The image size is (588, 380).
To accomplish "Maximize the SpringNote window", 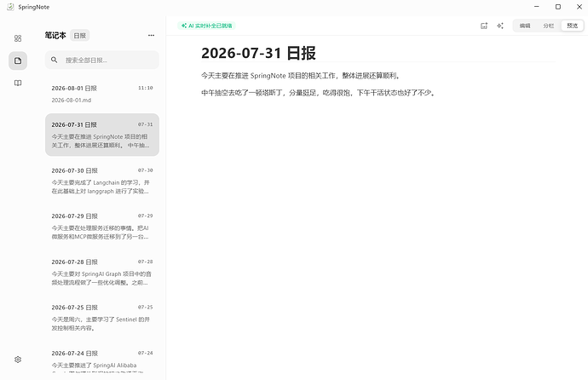I will (558, 7).
